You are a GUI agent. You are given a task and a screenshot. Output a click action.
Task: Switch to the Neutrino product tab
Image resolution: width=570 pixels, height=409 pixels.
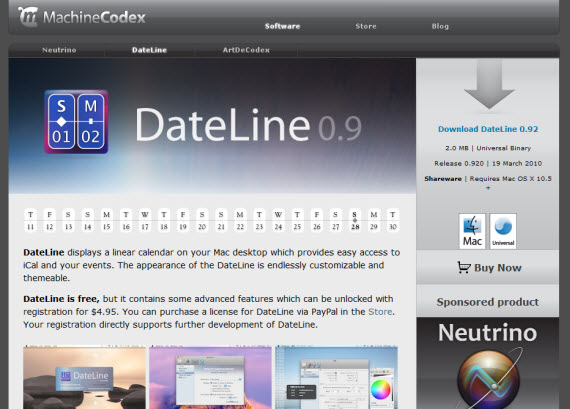pos(59,50)
